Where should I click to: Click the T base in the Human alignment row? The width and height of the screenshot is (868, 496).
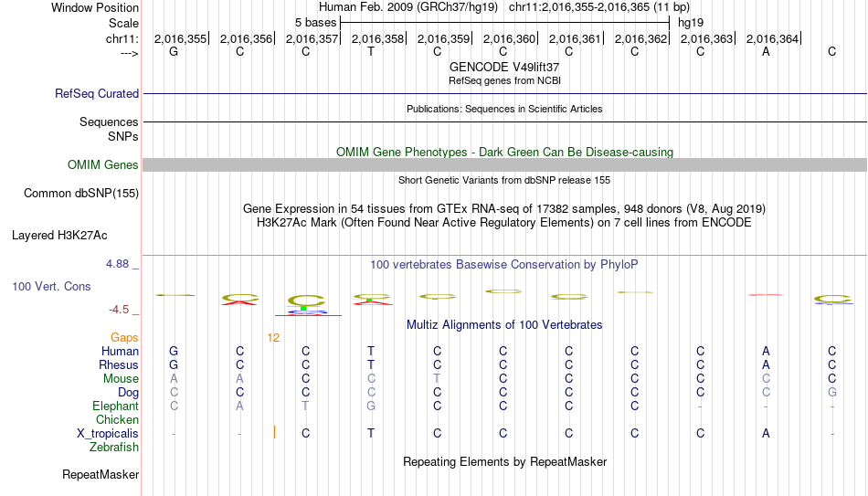click(371, 352)
